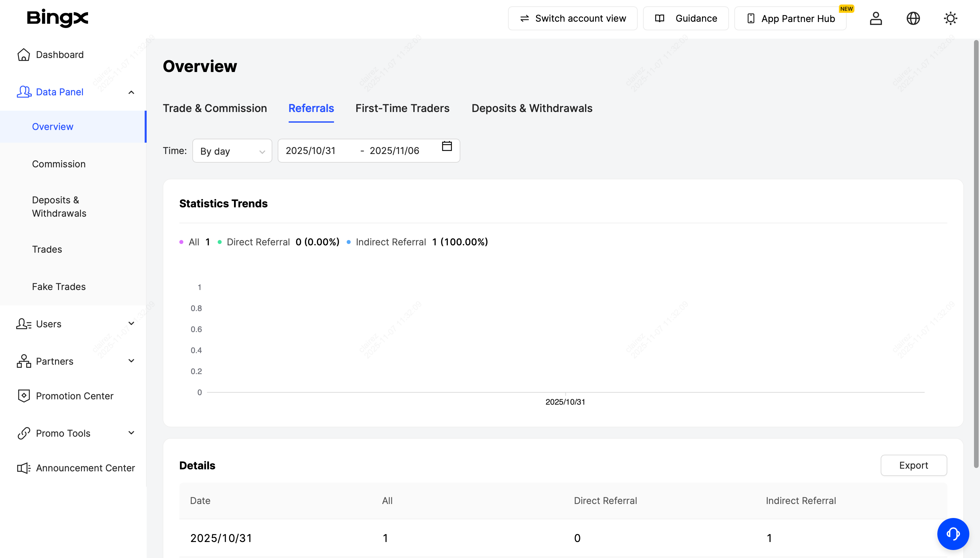Click the Switch account view button
This screenshot has width=980, height=558.
572,18
